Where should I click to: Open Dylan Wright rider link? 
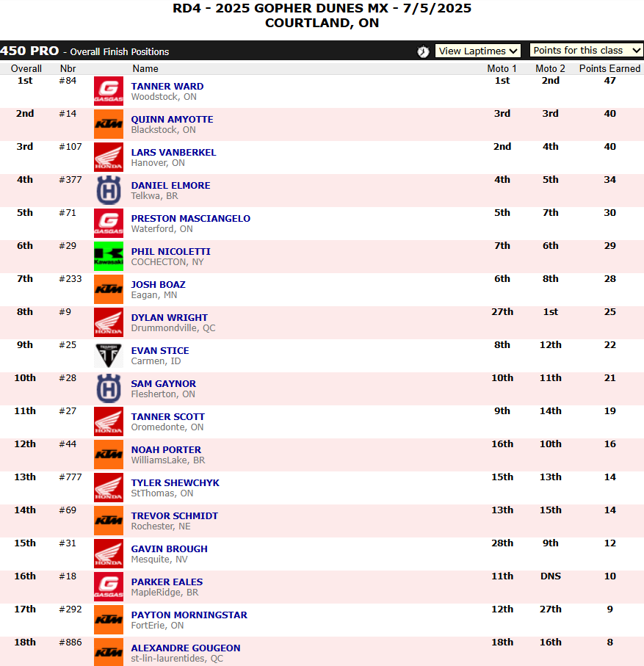click(x=170, y=318)
